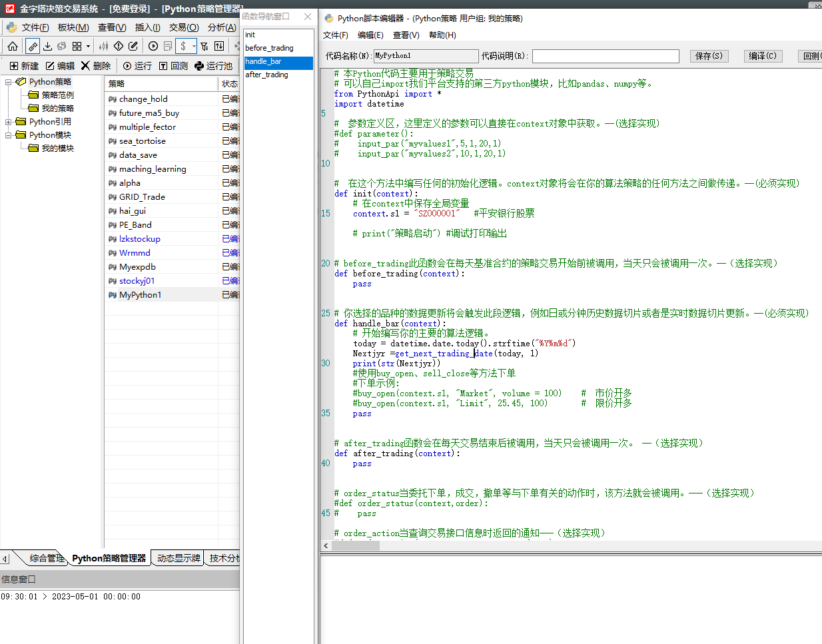Click 新建 to create a new strategy
This screenshot has height=644, width=822.
tap(24, 66)
